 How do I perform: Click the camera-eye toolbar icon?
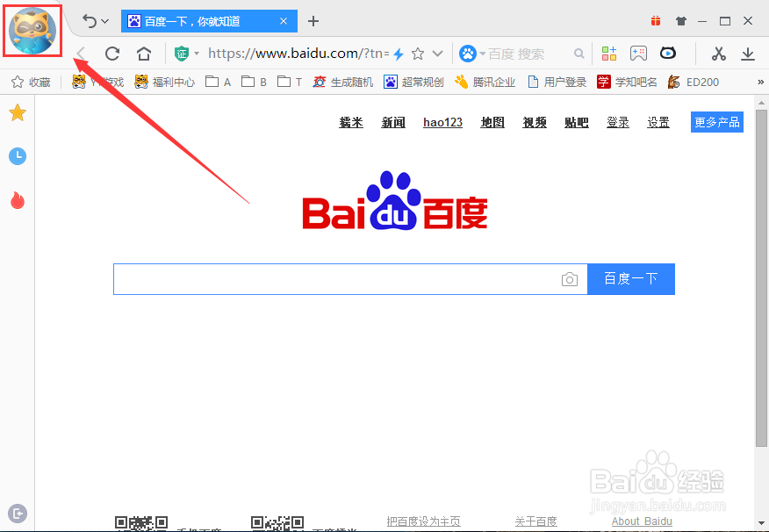point(668,53)
